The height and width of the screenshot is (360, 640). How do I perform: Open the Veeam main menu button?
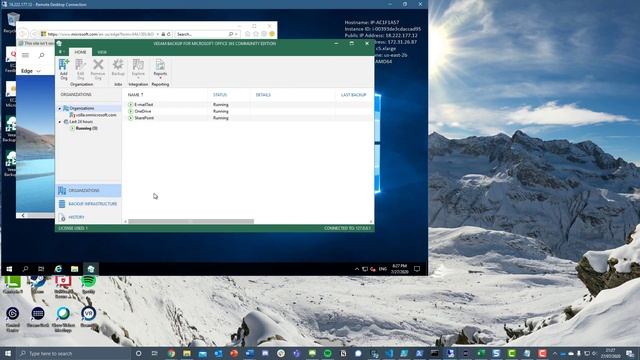click(61, 52)
